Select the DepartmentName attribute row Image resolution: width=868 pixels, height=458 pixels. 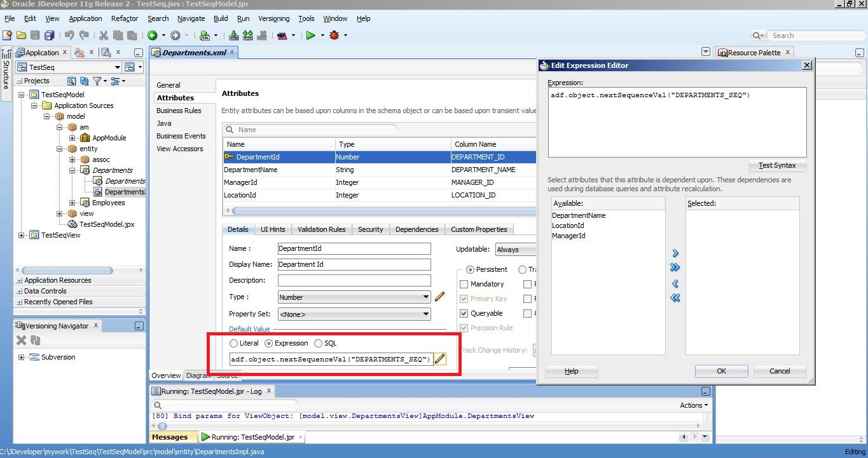(379, 170)
